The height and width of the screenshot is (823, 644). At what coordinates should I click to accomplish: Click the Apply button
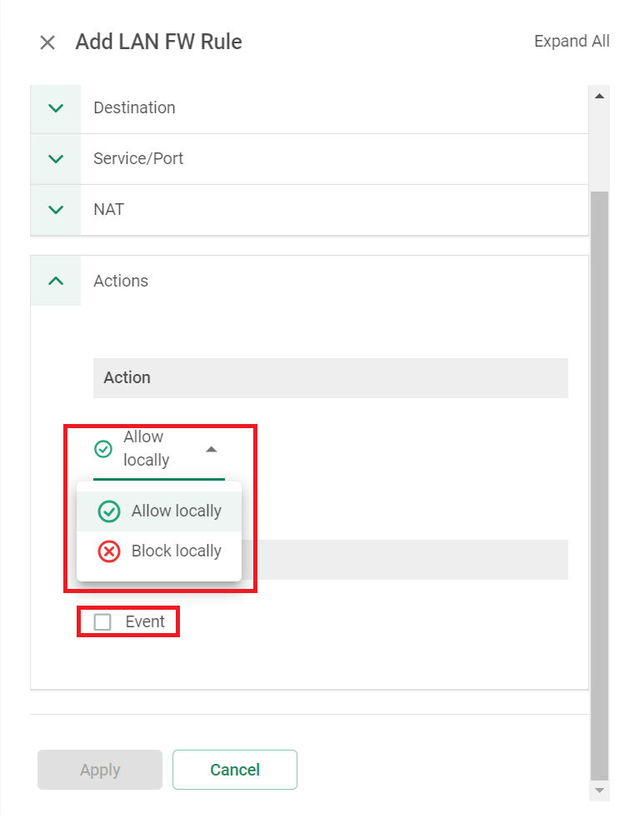click(100, 770)
